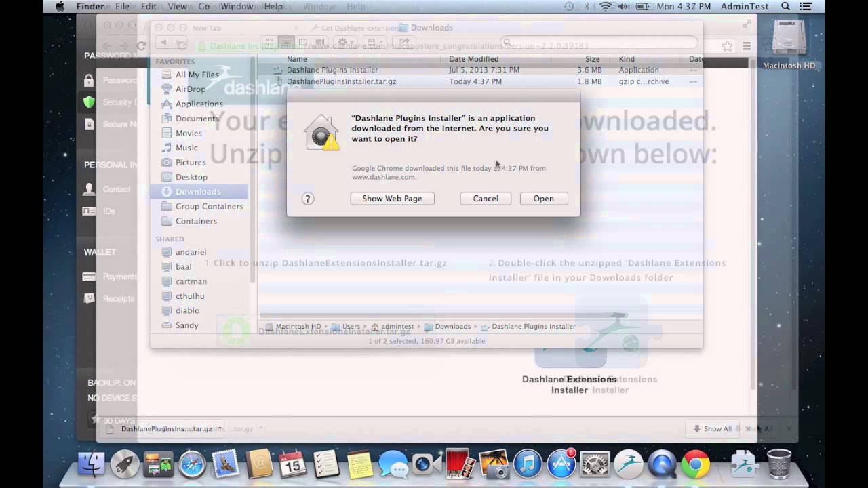Open the Dashlane puzzle-piece installer Dock icon
The width and height of the screenshot is (868, 488).
pyautogui.click(x=744, y=465)
